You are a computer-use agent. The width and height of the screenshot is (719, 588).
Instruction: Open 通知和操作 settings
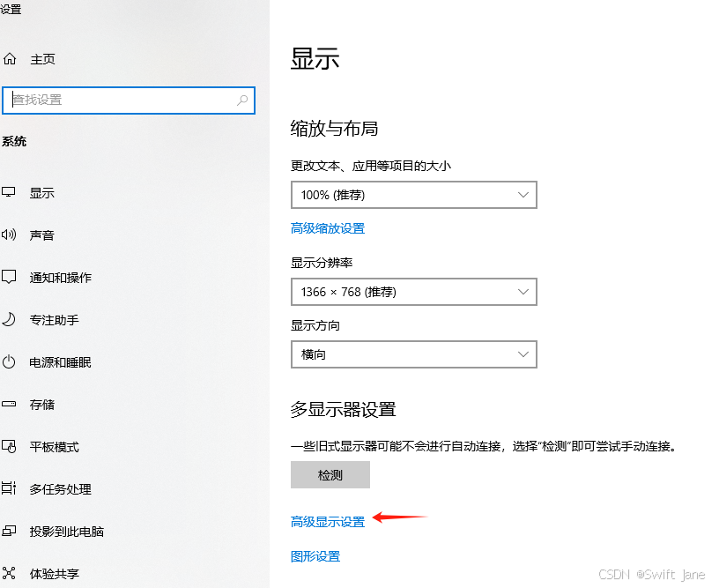tap(61, 278)
